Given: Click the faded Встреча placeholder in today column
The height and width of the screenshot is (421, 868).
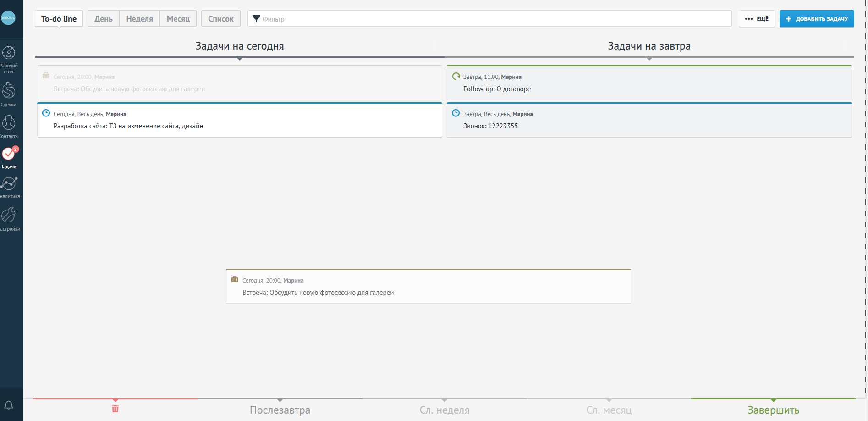Looking at the screenshot, I should point(240,83).
